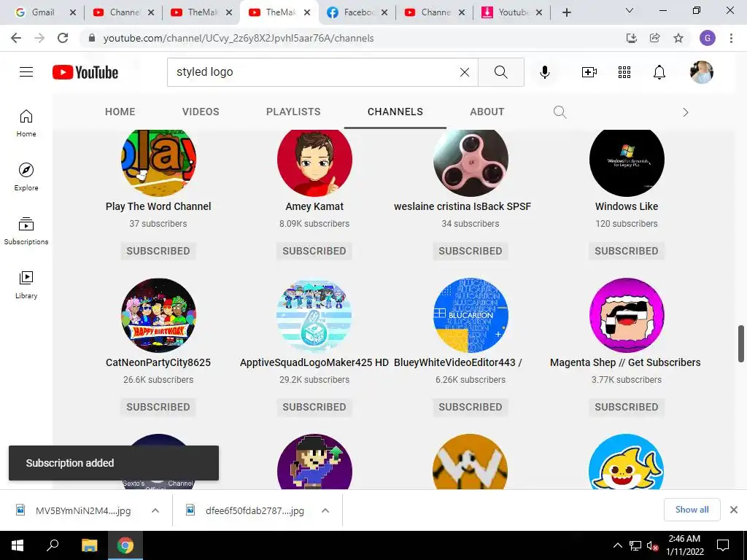
Task: Start voice search with microphone
Action: (x=544, y=72)
